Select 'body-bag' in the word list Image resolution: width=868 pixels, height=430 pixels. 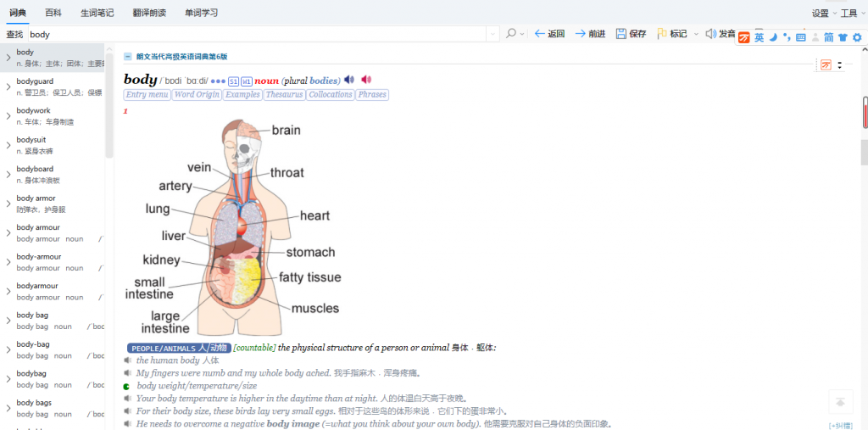click(53, 349)
